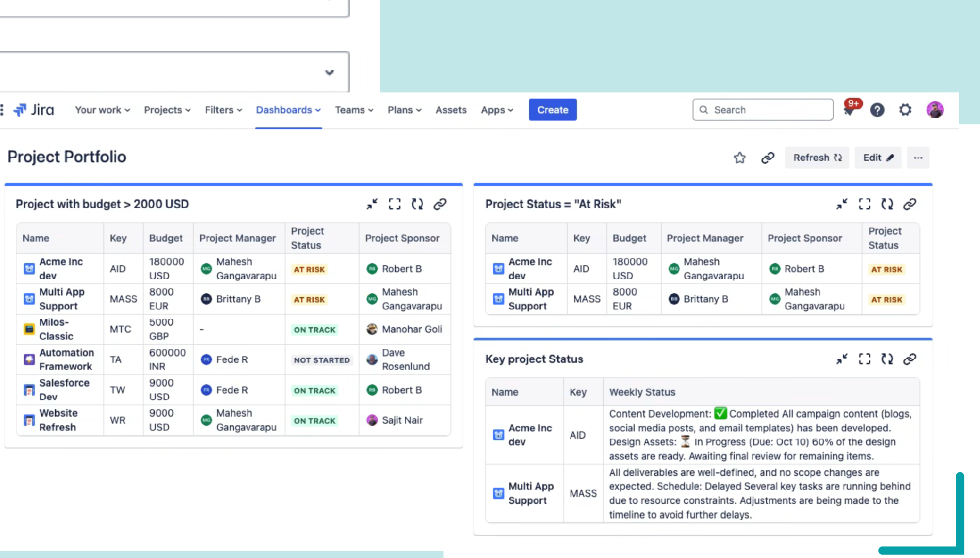Open the collapsed combo box chevron above Jira
Screen dimensions: 980x558
coord(329,73)
